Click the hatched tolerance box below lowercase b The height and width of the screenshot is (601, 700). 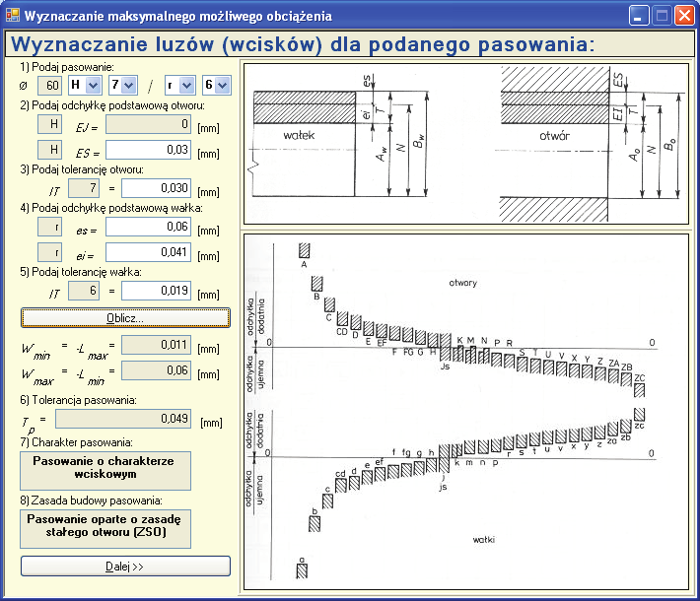(315, 524)
